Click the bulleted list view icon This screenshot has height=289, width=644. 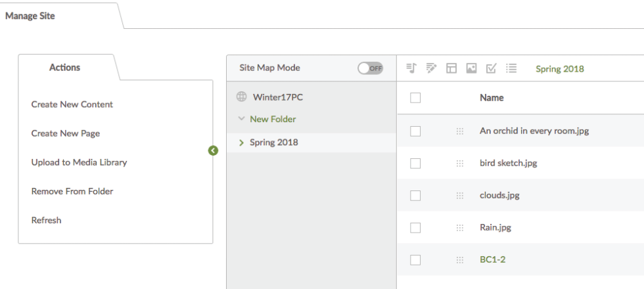[x=511, y=68]
